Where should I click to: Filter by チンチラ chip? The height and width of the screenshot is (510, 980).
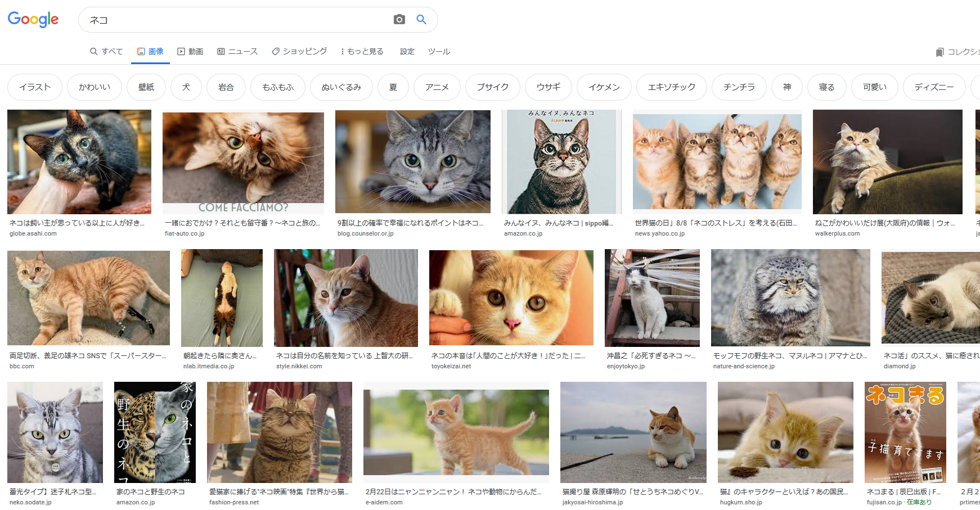pyautogui.click(x=739, y=87)
